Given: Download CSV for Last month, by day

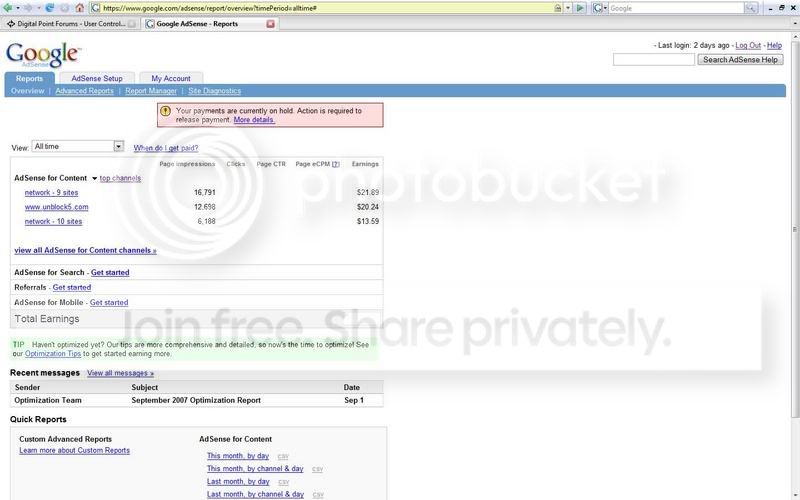Looking at the screenshot, I should 284,482.
